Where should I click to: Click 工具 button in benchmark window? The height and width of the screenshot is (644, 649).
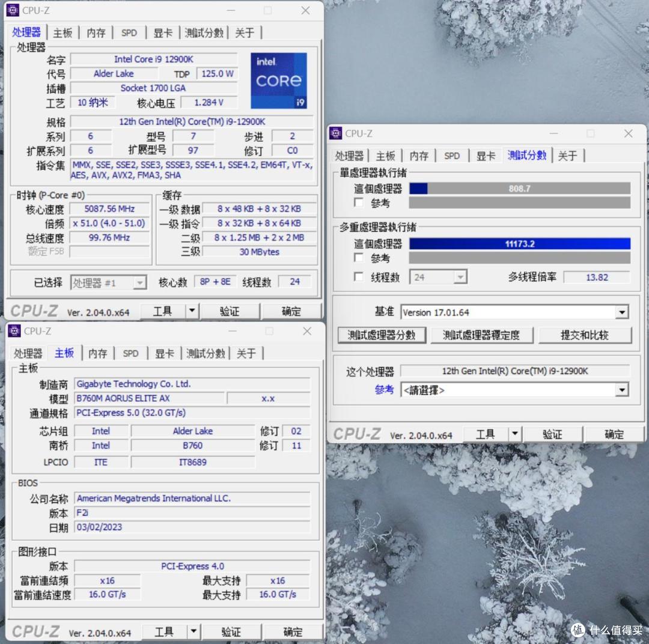pos(486,434)
